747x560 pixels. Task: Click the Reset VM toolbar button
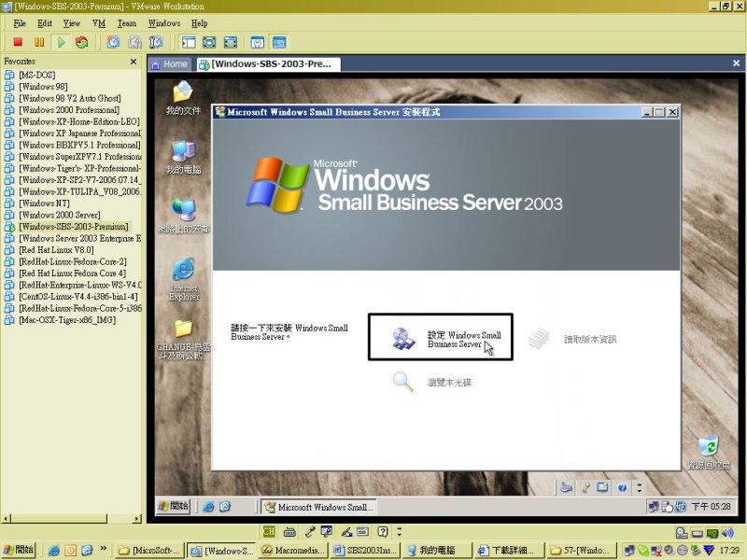tap(82, 42)
